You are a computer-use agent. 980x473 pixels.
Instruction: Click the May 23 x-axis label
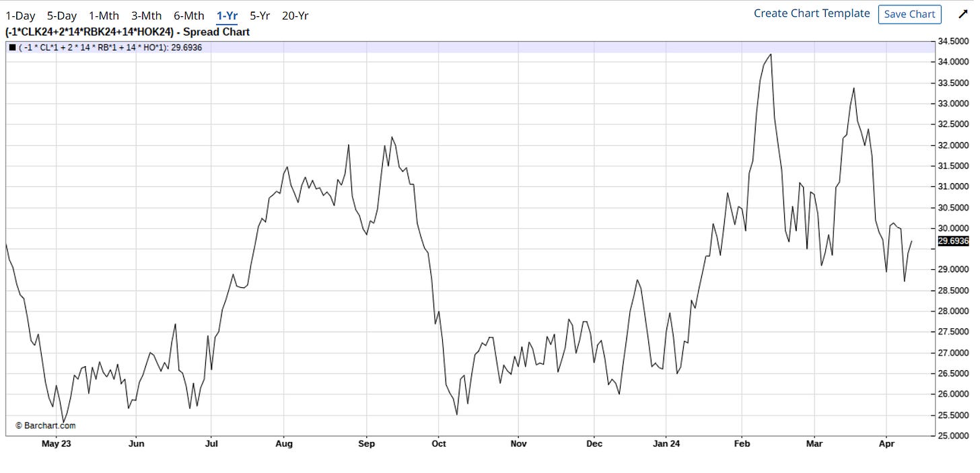56,443
